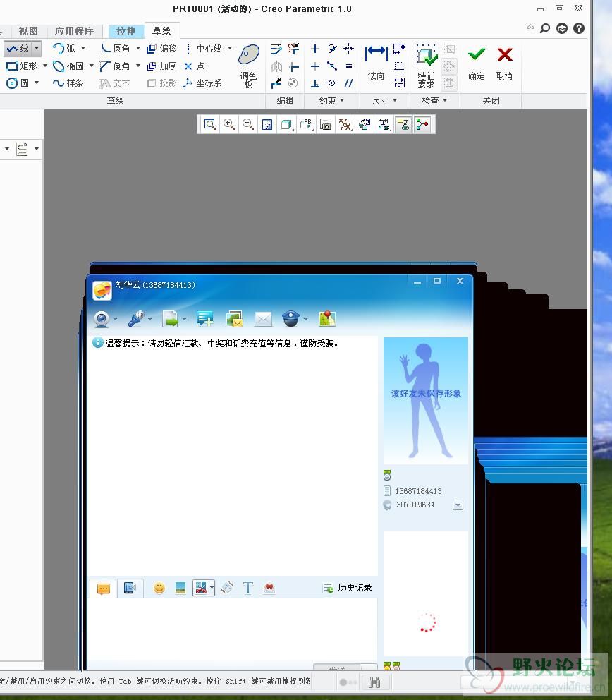This screenshot has height=700, width=612.
Task: Select the Rectangle (矩形) sketch tool
Action: point(21,66)
